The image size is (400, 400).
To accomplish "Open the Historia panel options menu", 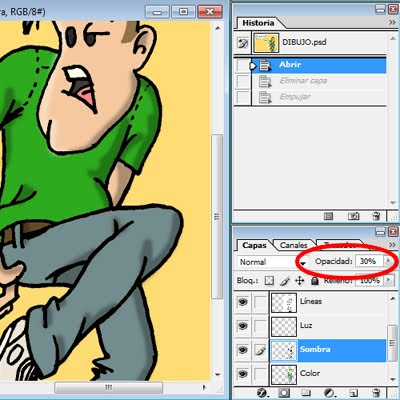I will [392, 23].
